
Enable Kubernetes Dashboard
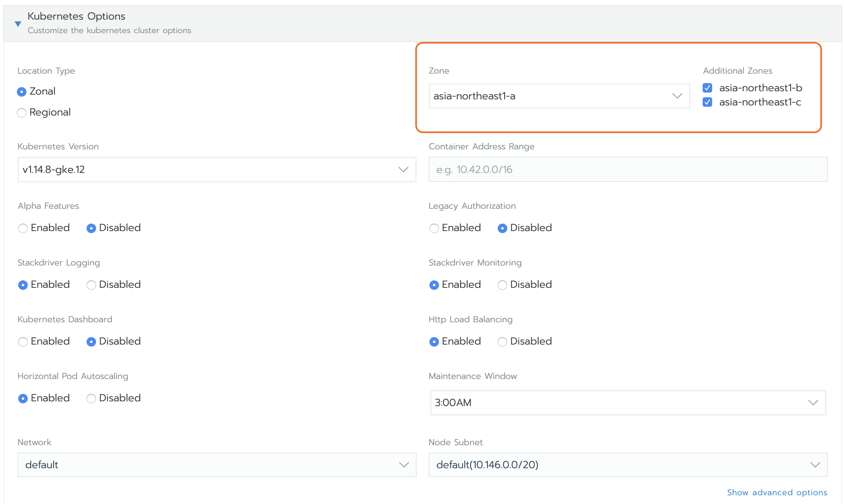pos(23,342)
